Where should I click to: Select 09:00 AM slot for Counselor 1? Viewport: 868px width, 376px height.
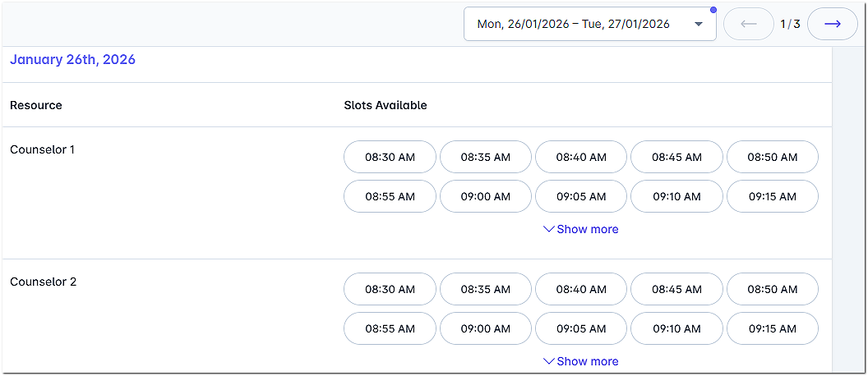tap(485, 196)
